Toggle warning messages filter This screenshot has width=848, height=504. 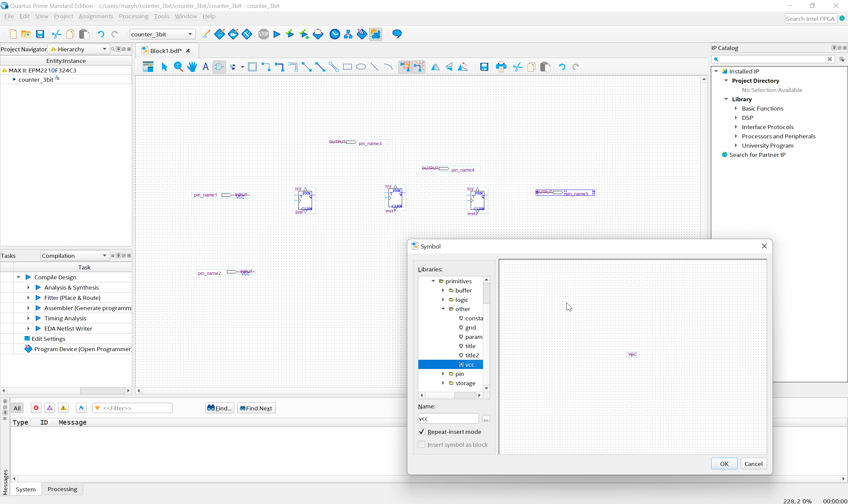click(63, 408)
